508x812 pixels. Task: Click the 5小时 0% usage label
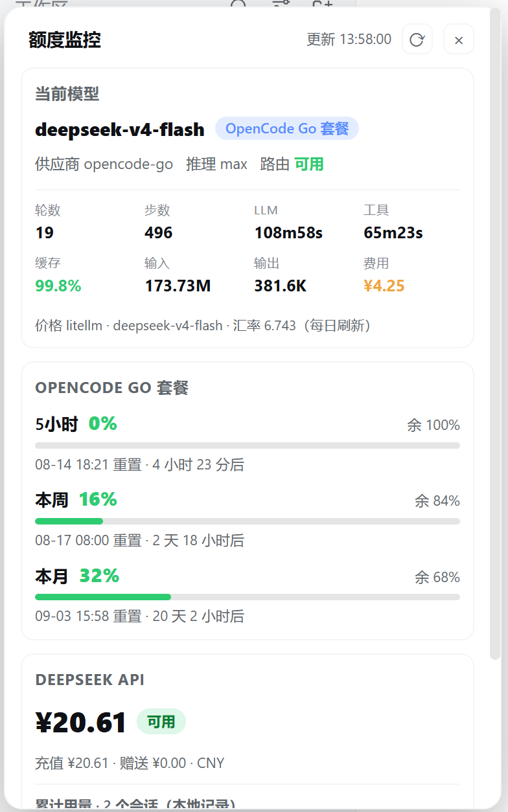click(76, 424)
